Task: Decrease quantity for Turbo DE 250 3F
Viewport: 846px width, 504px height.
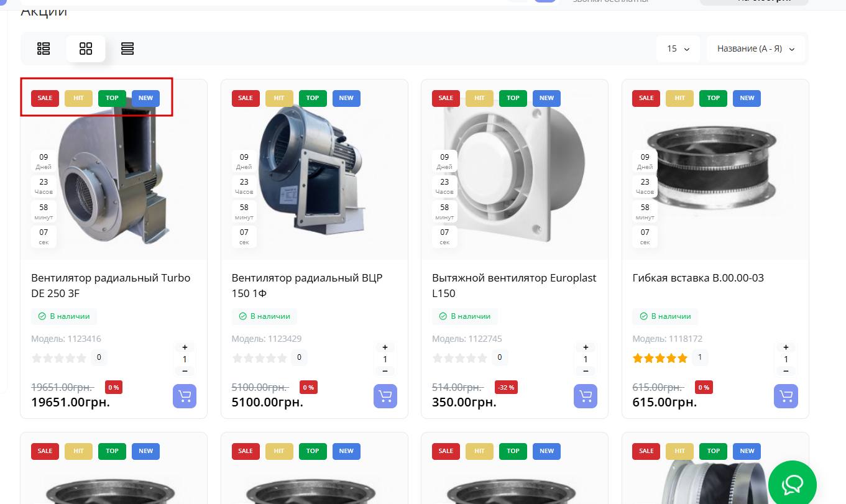Action: [185, 371]
